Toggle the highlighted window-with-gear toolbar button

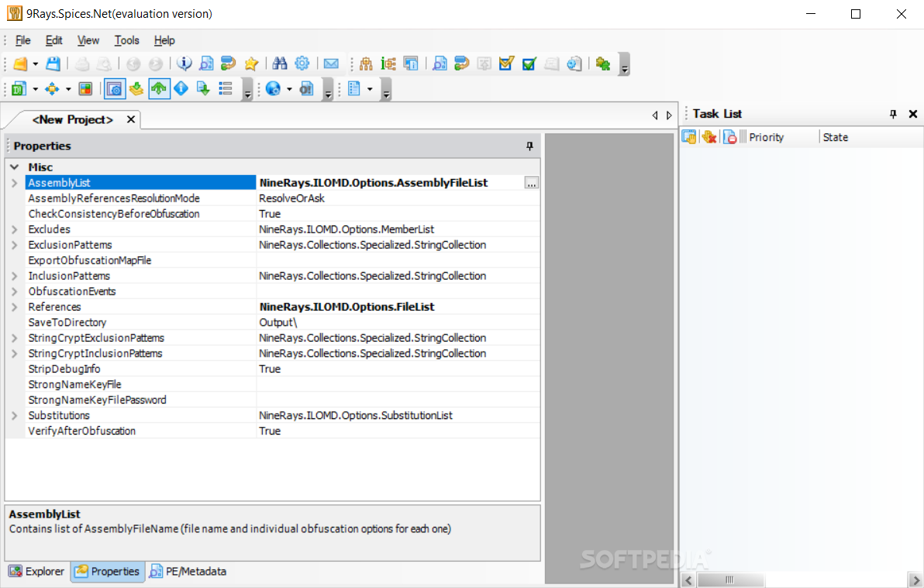[x=115, y=89]
